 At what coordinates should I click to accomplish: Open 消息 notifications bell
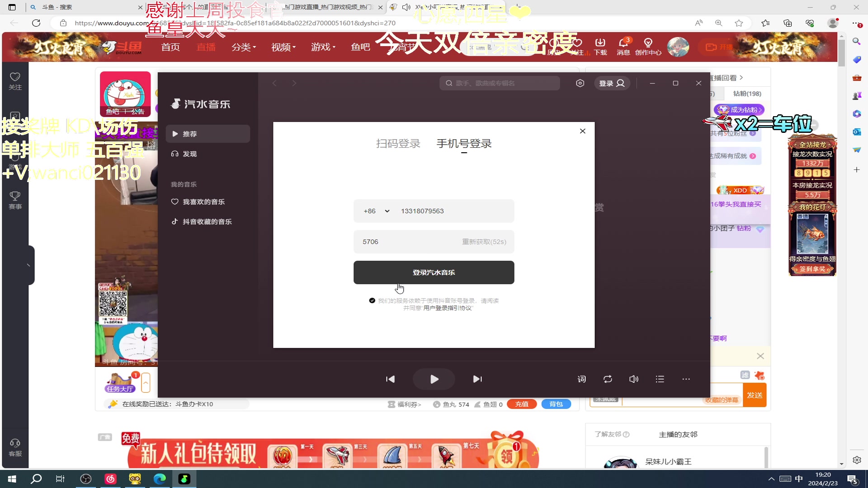click(x=623, y=47)
